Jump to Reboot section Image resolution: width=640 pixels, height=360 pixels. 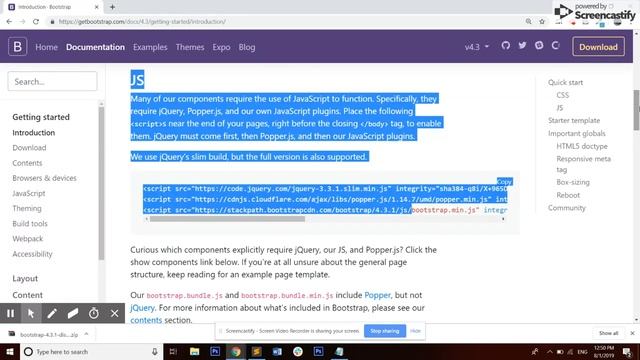(568, 195)
